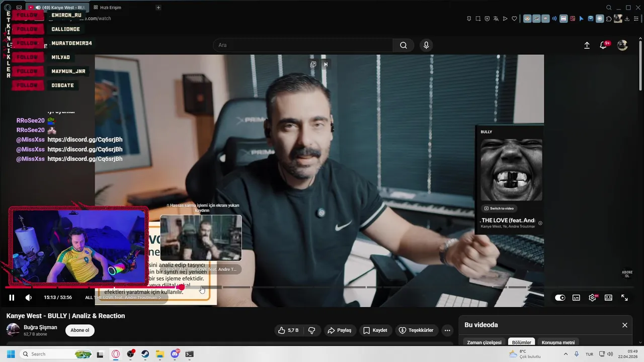Open the terminal icon in the taskbar
Image resolution: width=644 pixels, height=362 pixels.
tap(189, 354)
